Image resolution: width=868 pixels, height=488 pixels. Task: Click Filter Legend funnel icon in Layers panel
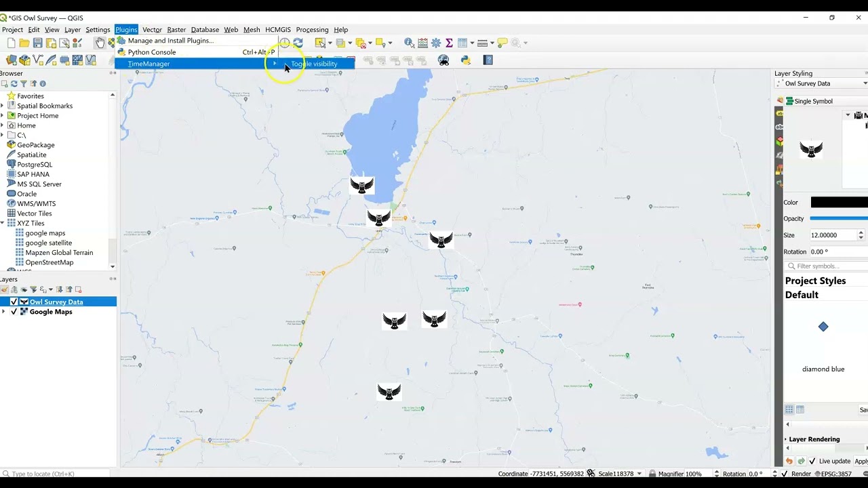click(x=33, y=289)
